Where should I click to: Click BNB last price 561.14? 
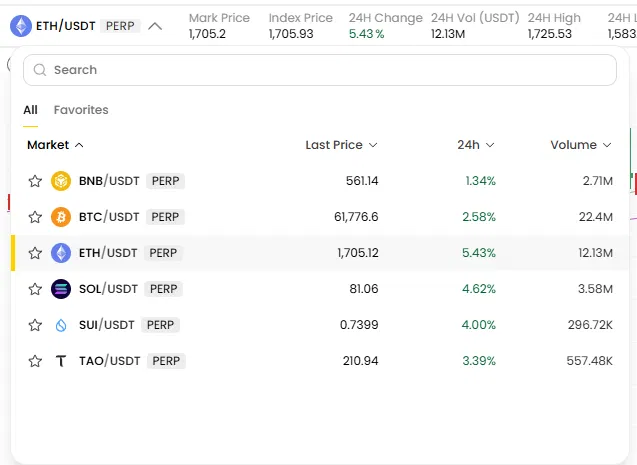pos(362,181)
